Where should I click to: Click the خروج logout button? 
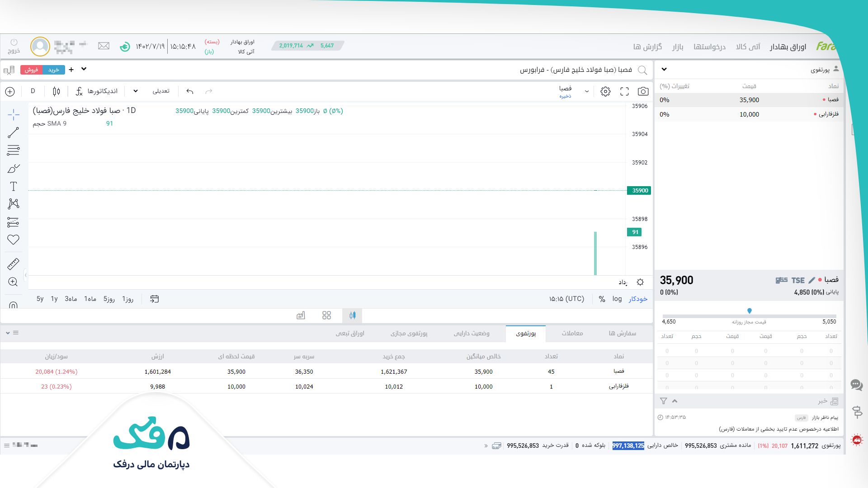pos(14,46)
